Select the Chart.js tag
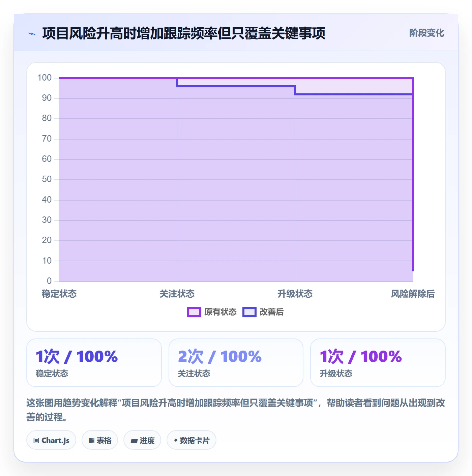 click(51, 440)
